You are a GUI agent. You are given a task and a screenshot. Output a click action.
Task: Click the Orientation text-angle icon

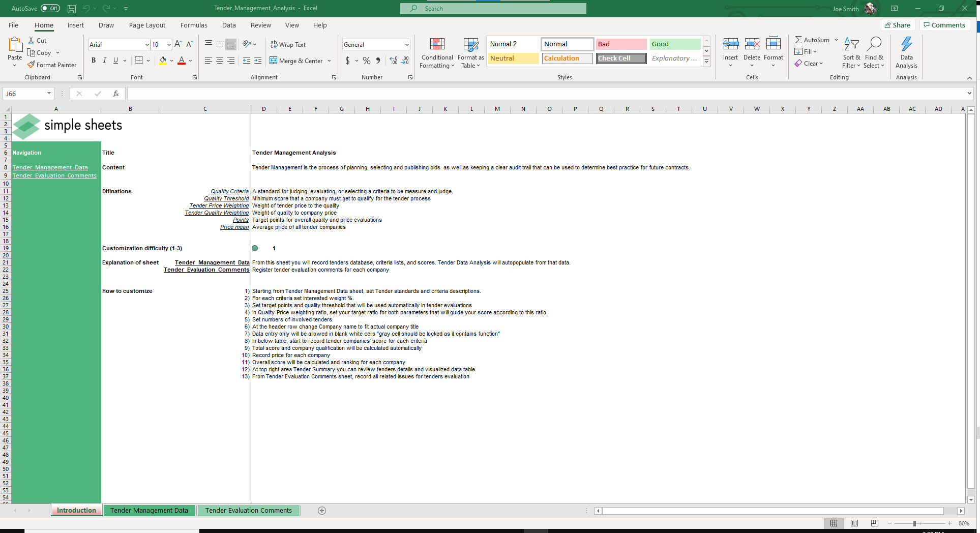247,44
